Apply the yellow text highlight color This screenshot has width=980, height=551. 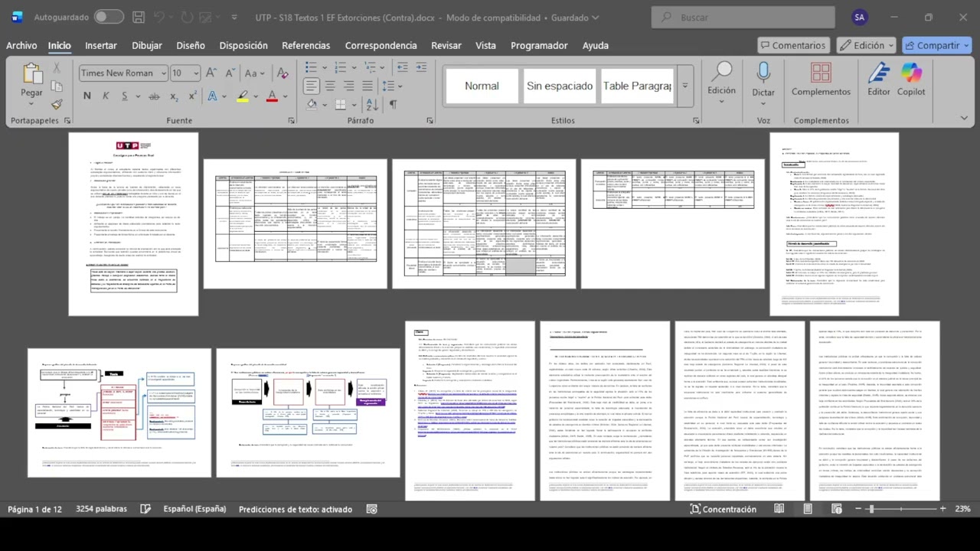coord(242,96)
